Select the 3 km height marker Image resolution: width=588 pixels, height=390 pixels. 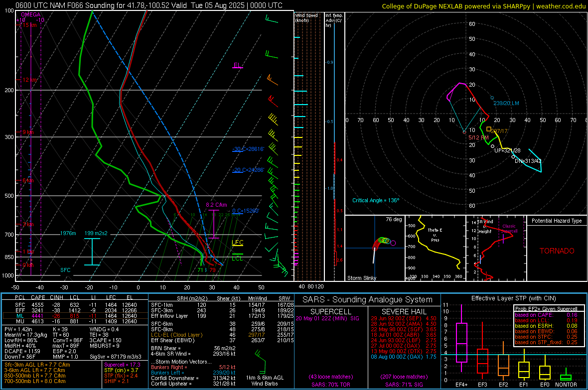(28, 224)
